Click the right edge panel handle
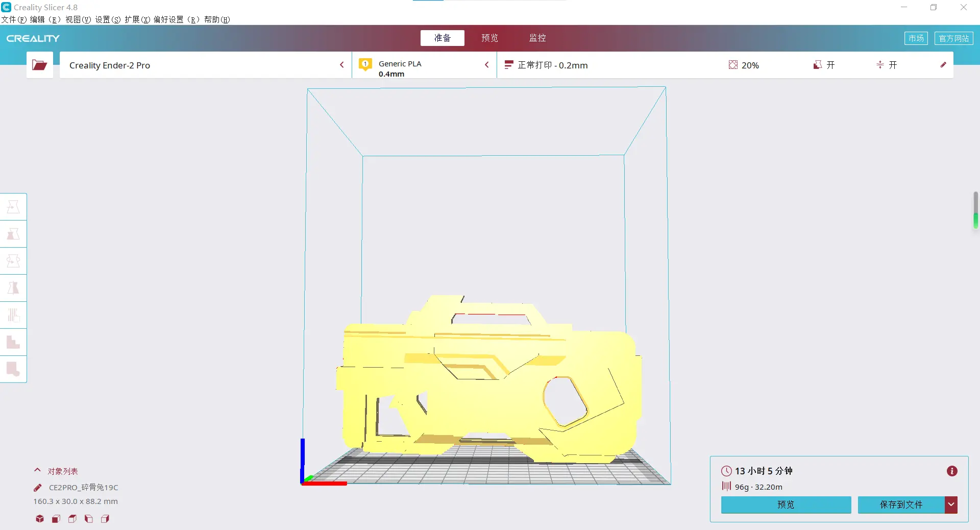 [976, 210]
